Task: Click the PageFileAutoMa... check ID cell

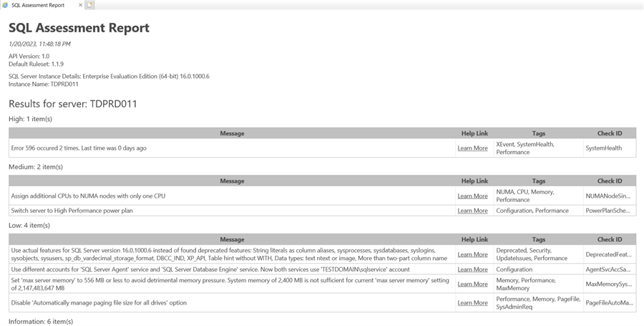Action: [610, 302]
